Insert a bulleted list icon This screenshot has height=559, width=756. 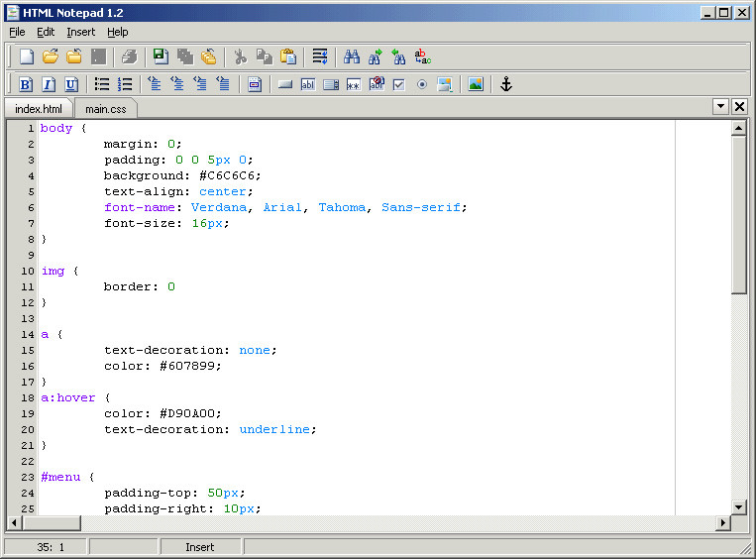(x=102, y=84)
